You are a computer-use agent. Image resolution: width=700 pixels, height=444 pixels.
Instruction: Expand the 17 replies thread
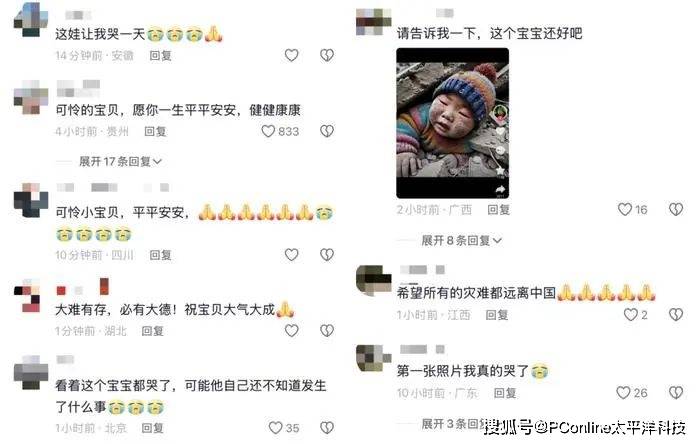click(120, 161)
